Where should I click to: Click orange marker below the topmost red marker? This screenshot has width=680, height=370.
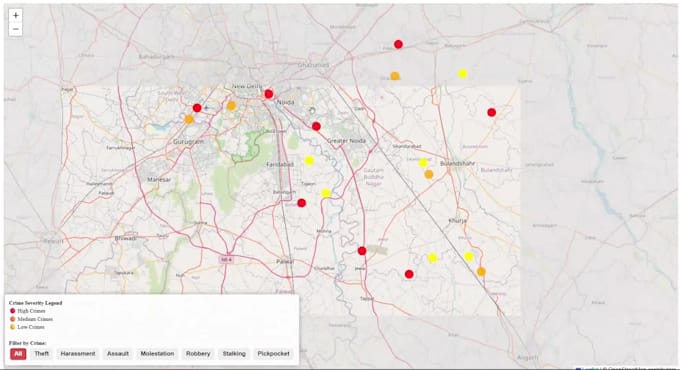coord(395,76)
